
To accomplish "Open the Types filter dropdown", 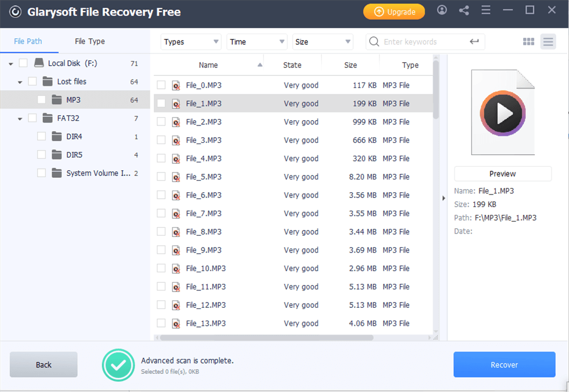I will point(191,42).
